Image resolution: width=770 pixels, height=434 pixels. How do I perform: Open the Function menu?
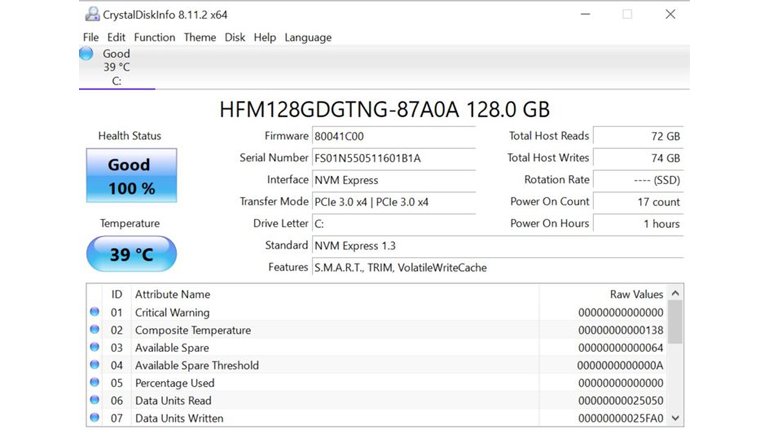coord(154,37)
